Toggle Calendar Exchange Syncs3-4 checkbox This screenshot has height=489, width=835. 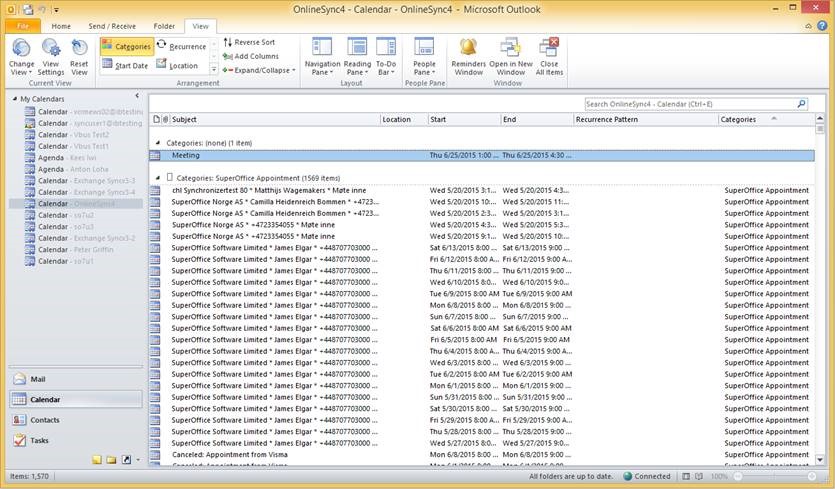coord(30,192)
